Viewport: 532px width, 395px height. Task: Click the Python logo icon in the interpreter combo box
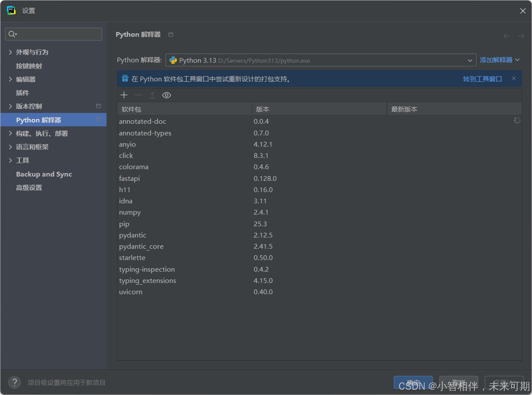click(173, 60)
